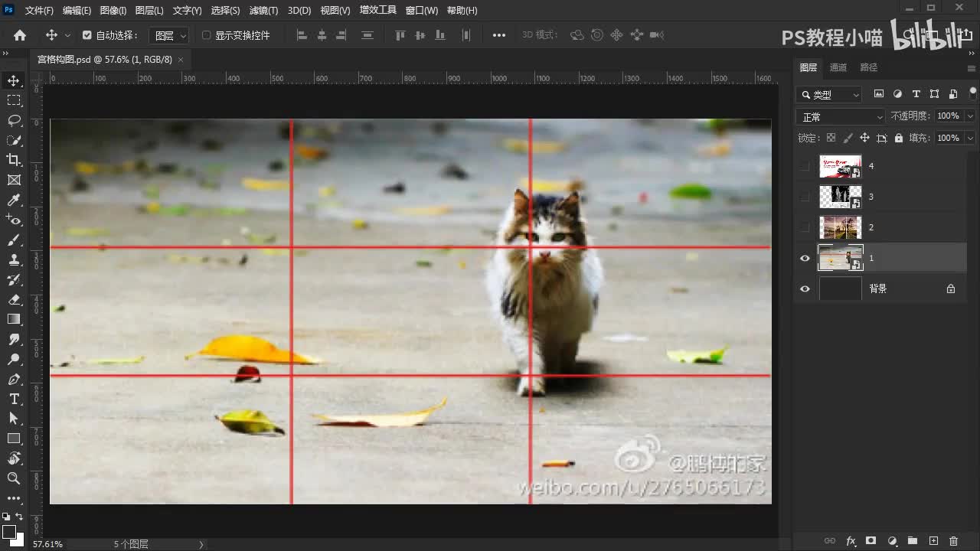
Task: Open the 填充 slider arrow
Action: coord(970,138)
